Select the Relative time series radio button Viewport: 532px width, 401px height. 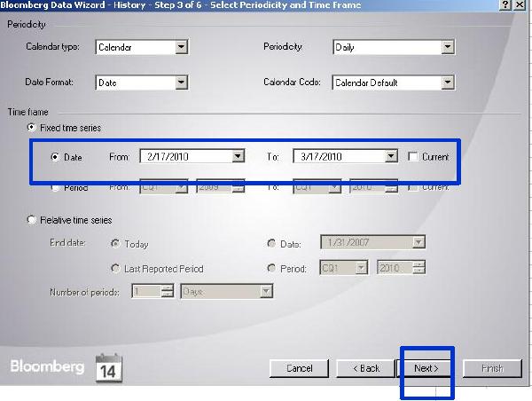click(x=31, y=220)
